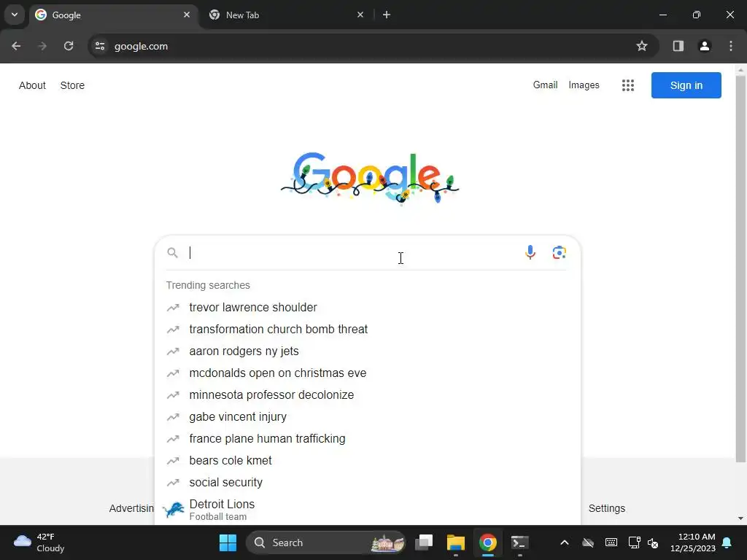
Task: Open the Terminal taskbar icon
Action: tap(519, 542)
